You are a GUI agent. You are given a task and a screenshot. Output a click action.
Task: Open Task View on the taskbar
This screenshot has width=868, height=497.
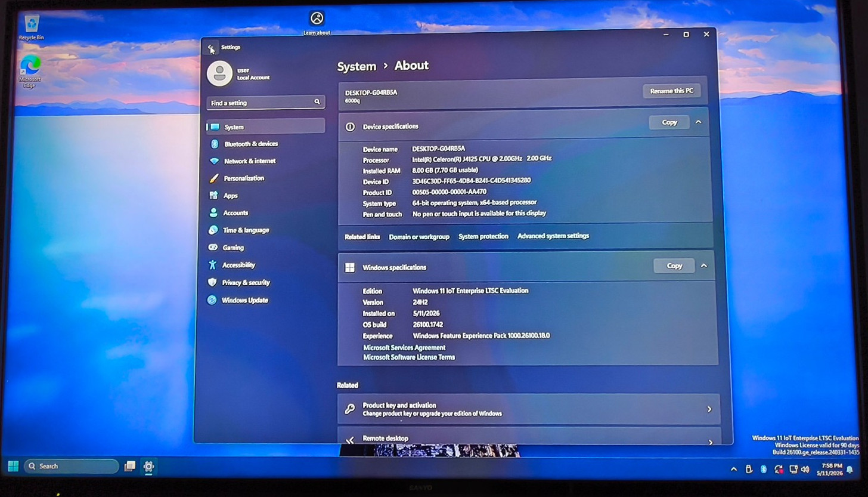pos(129,467)
